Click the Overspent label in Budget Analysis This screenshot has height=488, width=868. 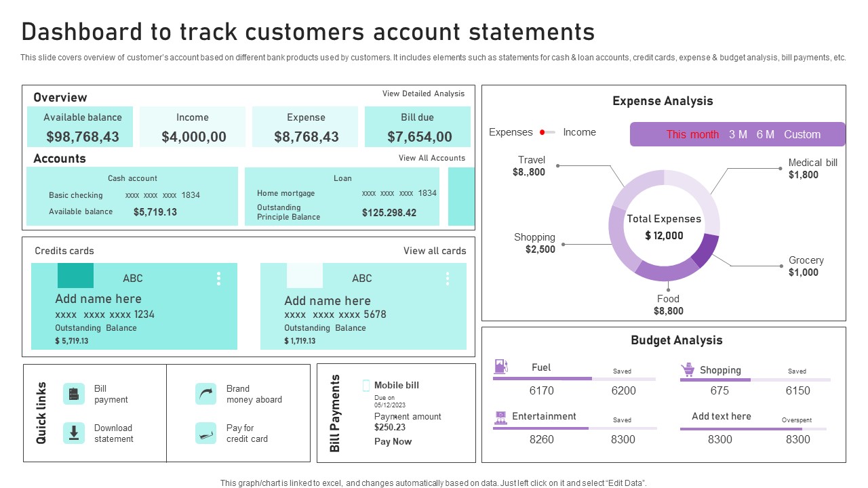(797, 420)
